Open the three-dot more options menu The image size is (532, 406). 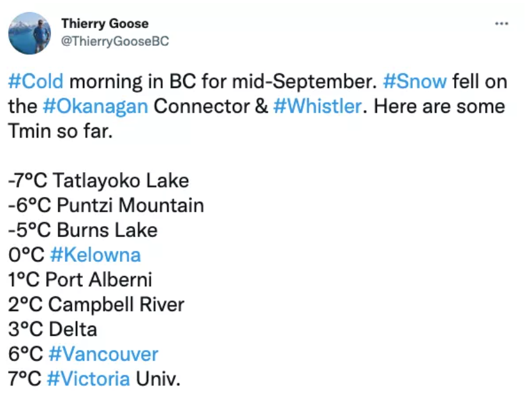pyautogui.click(x=501, y=24)
